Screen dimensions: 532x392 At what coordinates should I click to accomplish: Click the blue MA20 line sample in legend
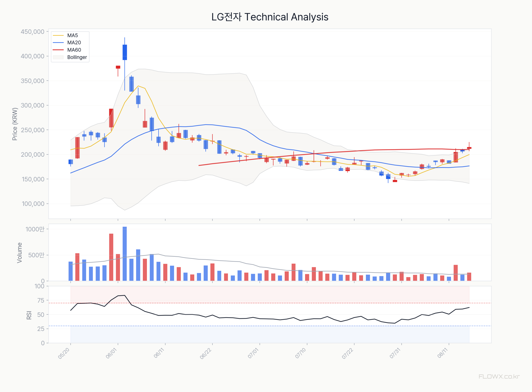(x=58, y=43)
